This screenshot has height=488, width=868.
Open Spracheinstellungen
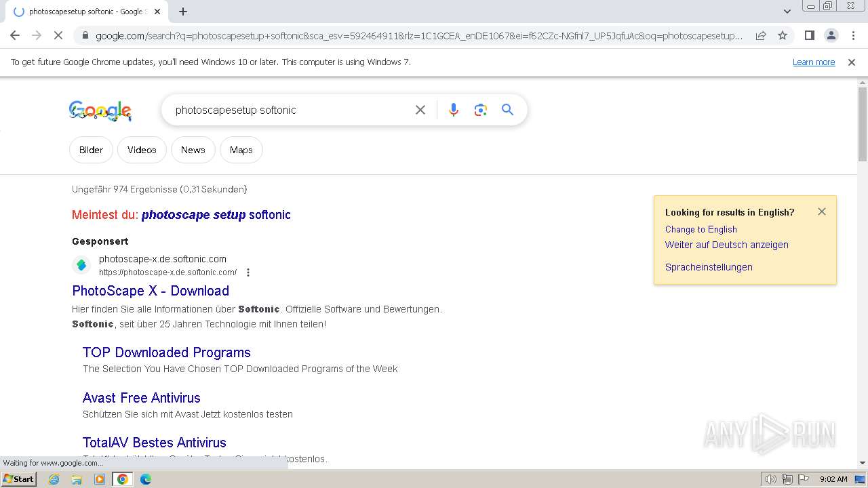(x=709, y=267)
